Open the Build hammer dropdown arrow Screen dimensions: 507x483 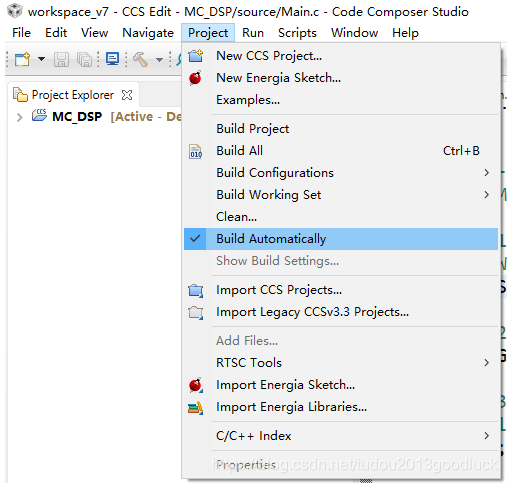160,60
